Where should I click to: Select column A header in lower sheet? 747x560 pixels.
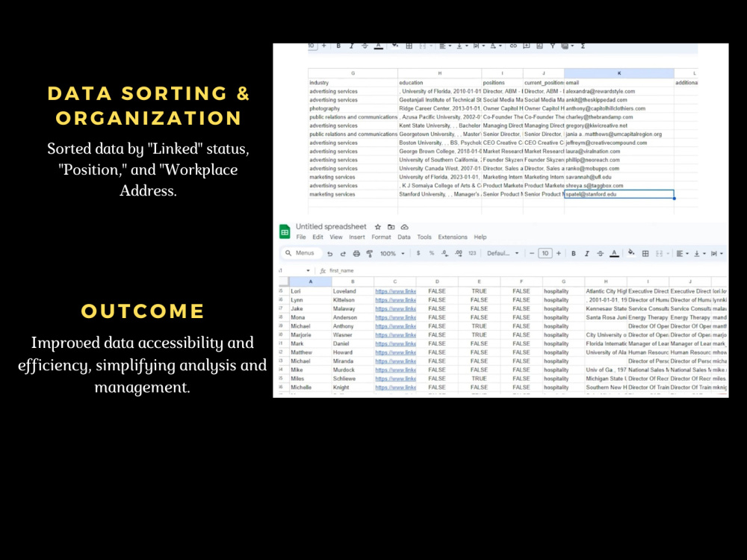(311, 282)
